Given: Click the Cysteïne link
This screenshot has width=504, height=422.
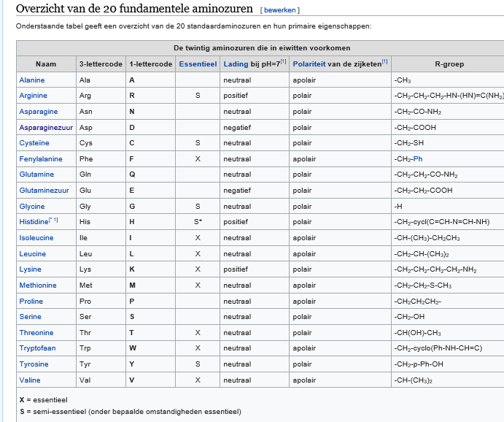Looking at the screenshot, I should click(34, 143).
